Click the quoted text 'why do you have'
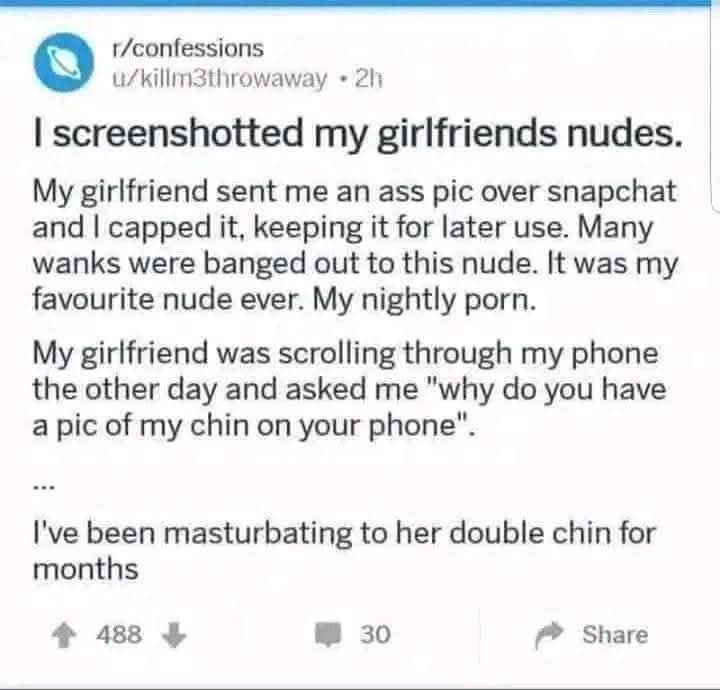The height and width of the screenshot is (690, 720). (x=546, y=389)
